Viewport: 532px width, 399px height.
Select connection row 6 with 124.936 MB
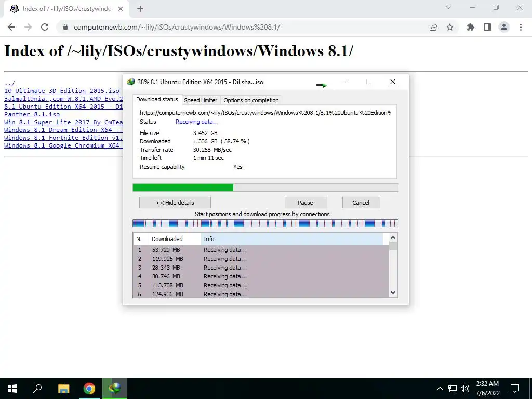(x=261, y=294)
